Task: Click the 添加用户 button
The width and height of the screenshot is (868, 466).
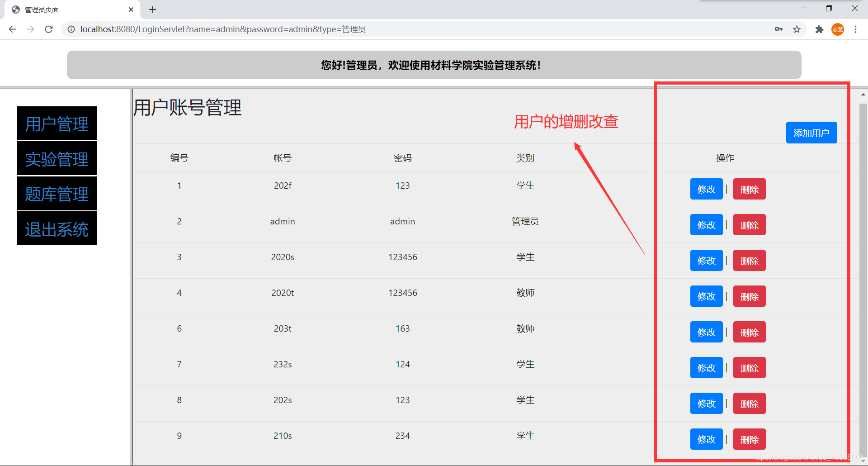Action: click(811, 133)
